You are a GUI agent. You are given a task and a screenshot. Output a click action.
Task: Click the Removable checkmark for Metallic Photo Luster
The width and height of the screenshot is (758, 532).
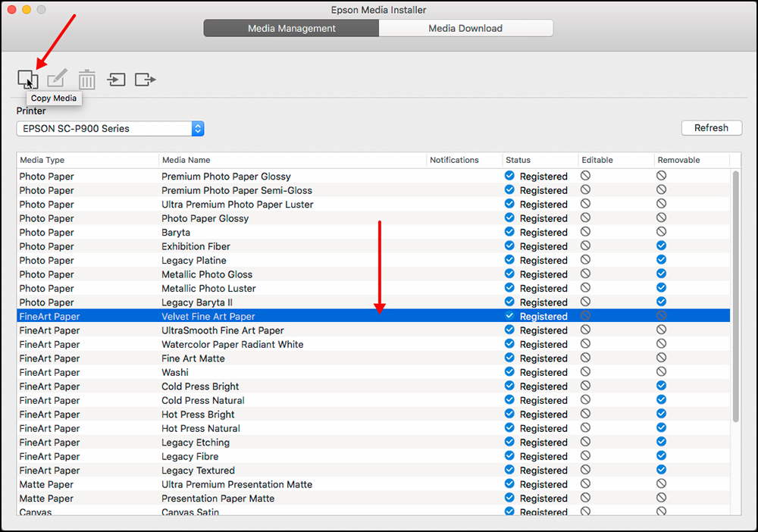[x=661, y=287]
